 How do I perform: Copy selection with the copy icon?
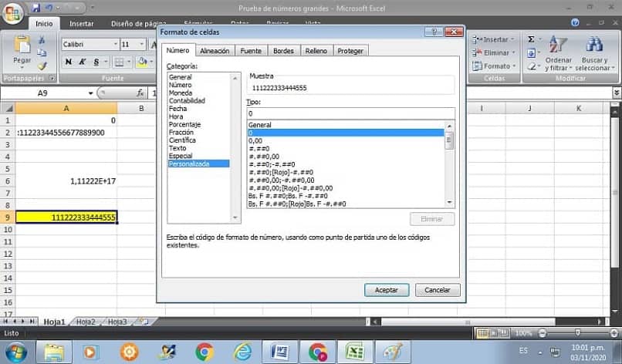click(42, 52)
